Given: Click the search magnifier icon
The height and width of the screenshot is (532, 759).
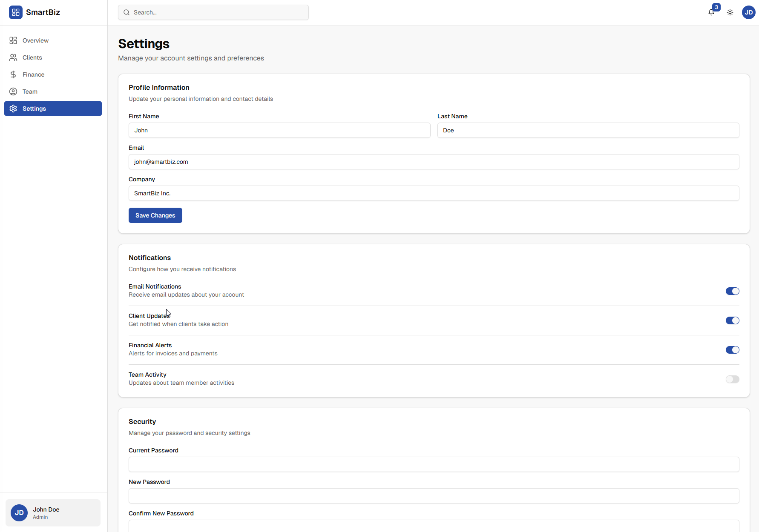Looking at the screenshot, I should [x=126, y=12].
